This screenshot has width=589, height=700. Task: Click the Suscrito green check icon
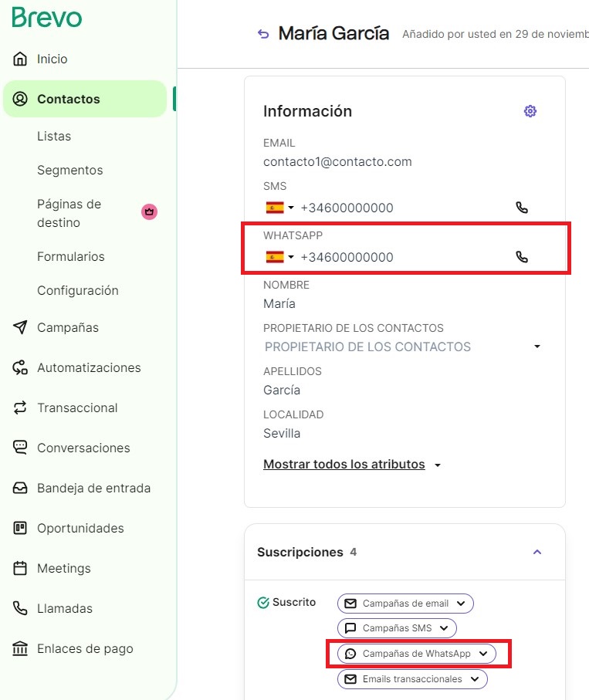(x=263, y=603)
